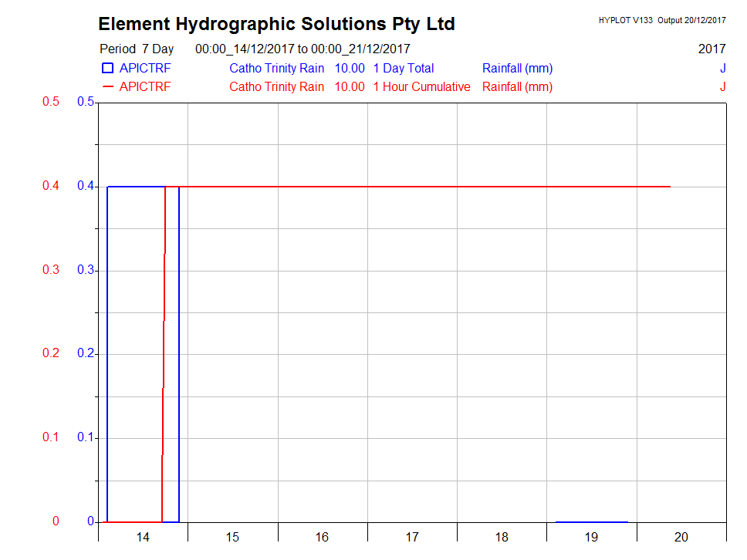Image resolution: width=747 pixels, height=560 pixels.
Task: Click the blue 'Catho Trinity Rain' station name
Action: tap(276, 69)
